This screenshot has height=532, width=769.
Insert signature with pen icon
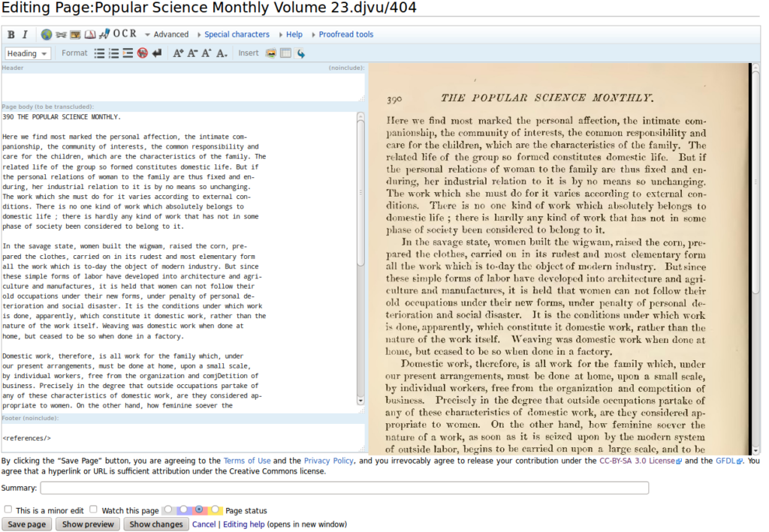104,35
